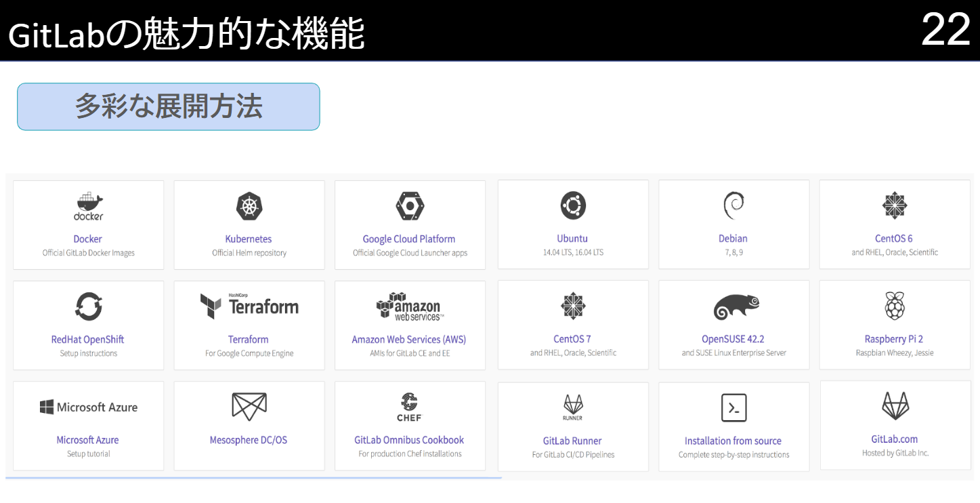Click the horizontal scrollbar below the tiles
Viewport: 980px width, 503px height.
[251, 479]
